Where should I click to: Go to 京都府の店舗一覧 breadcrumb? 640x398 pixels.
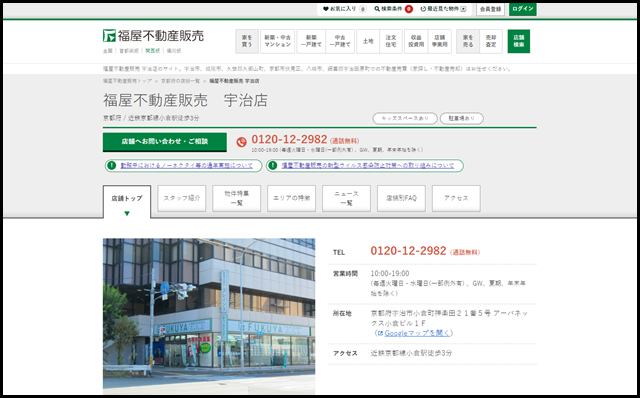[x=180, y=81]
